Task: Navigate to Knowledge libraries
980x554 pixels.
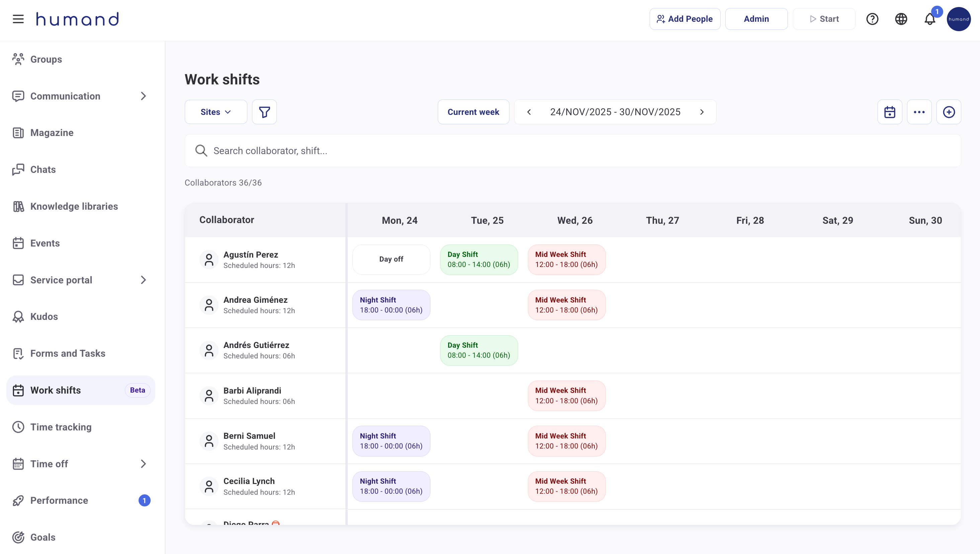Action: point(74,206)
